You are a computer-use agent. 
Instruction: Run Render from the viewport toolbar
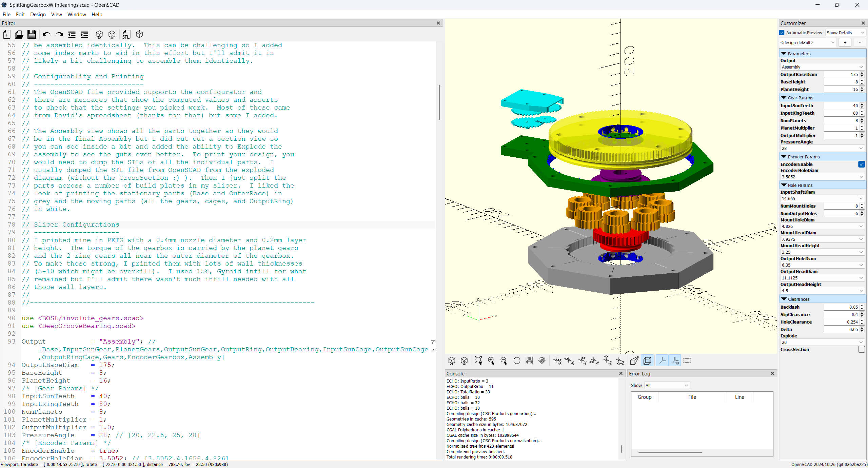[x=464, y=360]
